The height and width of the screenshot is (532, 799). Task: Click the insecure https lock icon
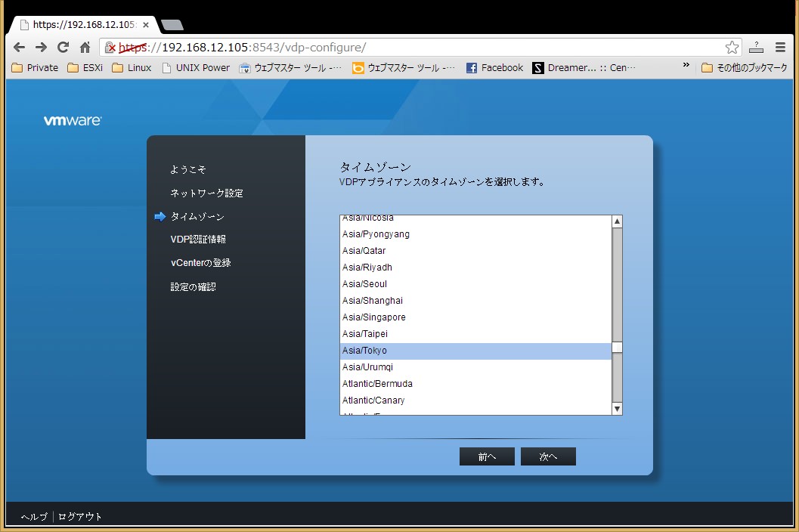pos(110,48)
